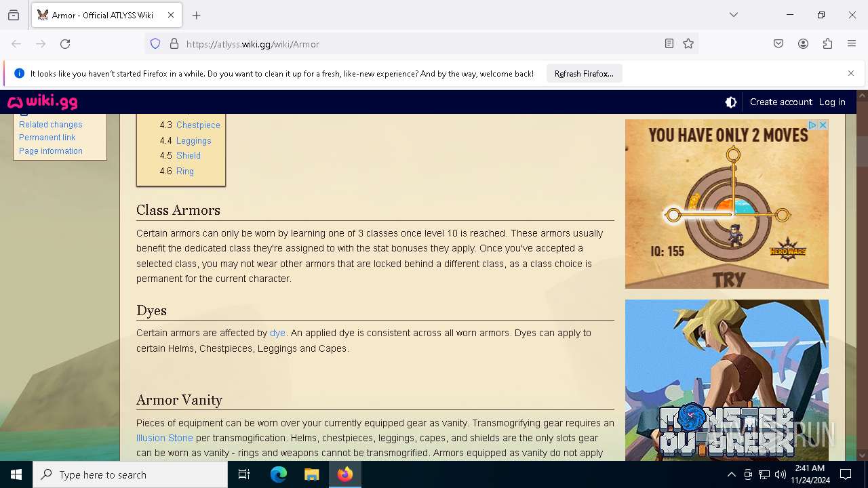
Task: Open the Firefox hamburger menu
Action: point(852,44)
